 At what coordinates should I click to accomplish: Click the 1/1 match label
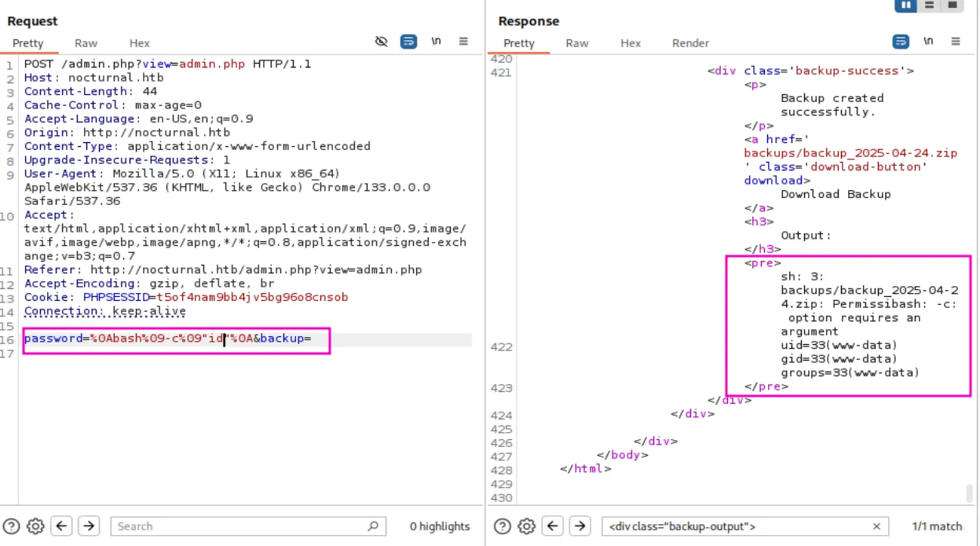(937, 526)
